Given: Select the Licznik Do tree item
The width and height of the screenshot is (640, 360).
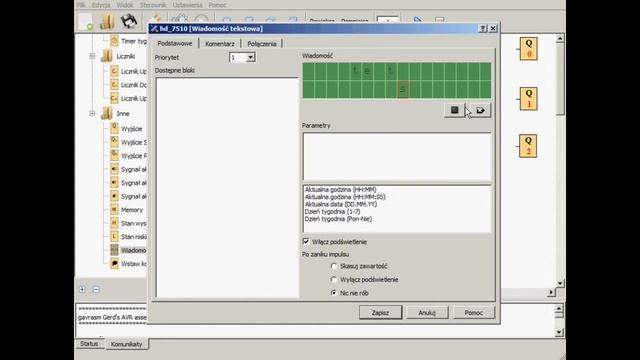Looking at the screenshot, I should coord(134,85).
